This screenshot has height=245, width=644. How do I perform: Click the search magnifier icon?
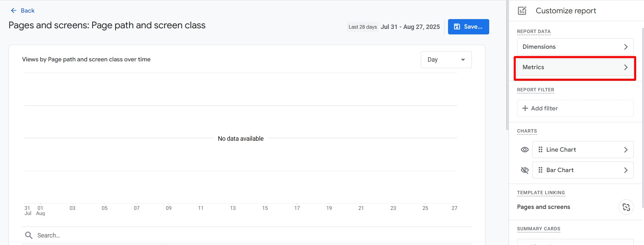pos(29,235)
